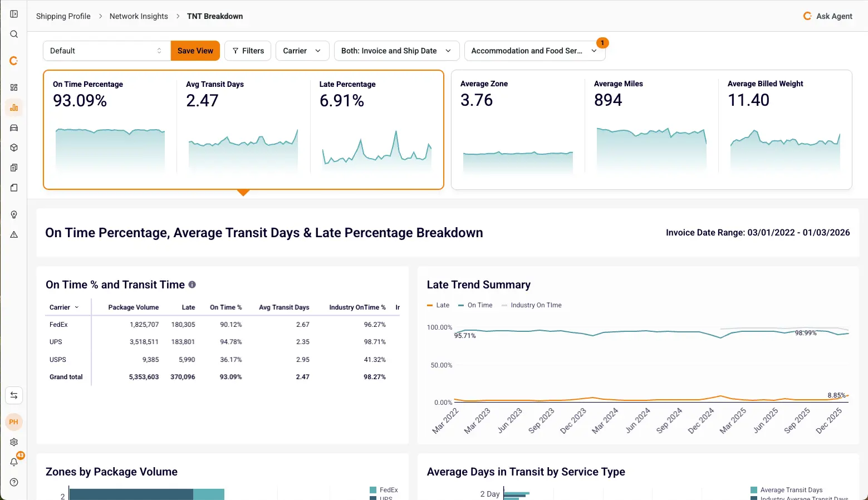Open the lightbulb insights icon
The image size is (868, 500).
click(x=14, y=215)
